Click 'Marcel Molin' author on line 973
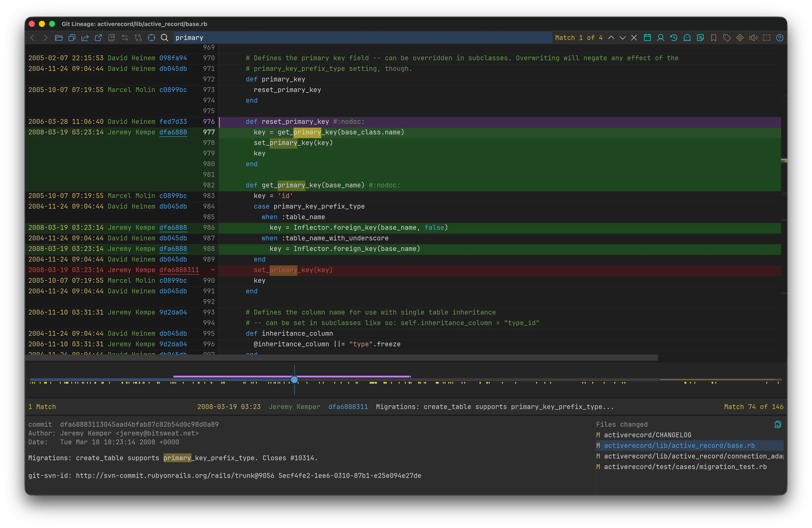The image size is (812, 528). coord(131,90)
